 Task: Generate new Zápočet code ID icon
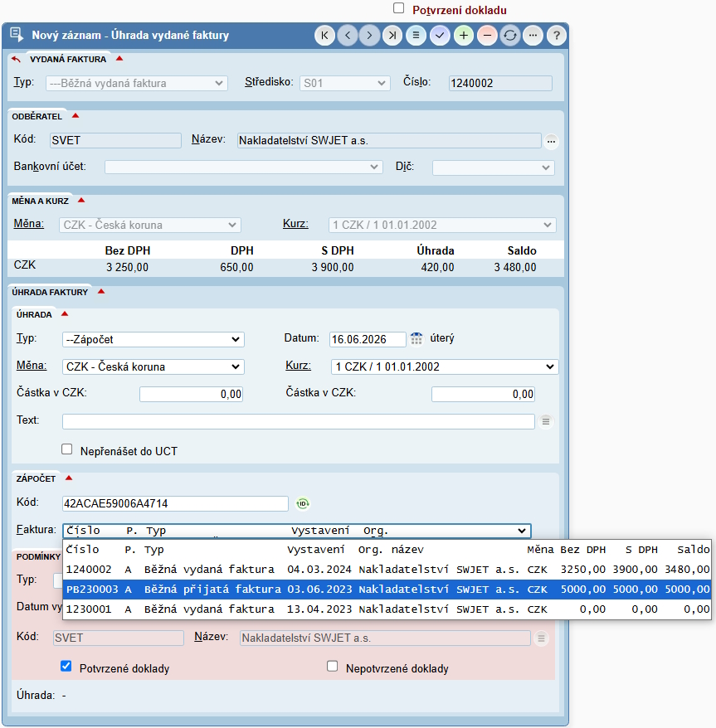point(303,503)
